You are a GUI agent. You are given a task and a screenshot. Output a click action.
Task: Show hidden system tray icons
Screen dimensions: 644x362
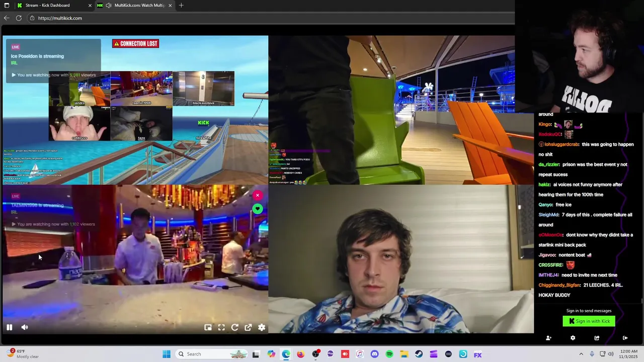[x=581, y=354]
